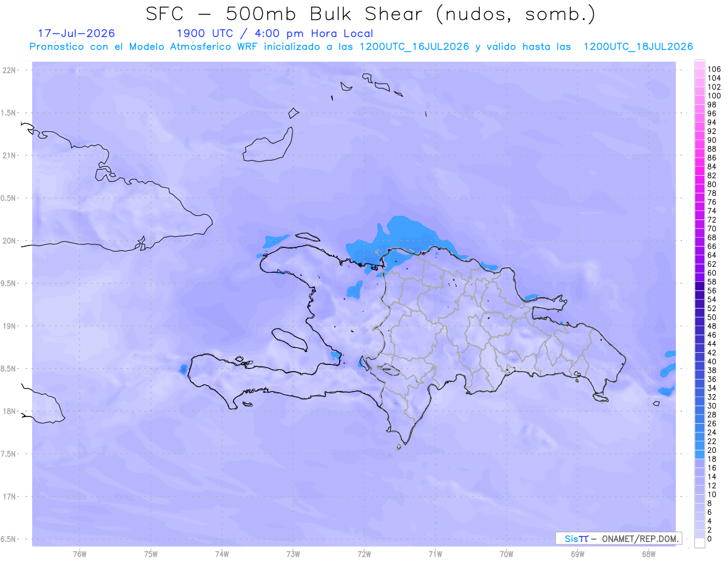Click the longitude label '71W'
Screen dimensions: 728x562
point(436,554)
